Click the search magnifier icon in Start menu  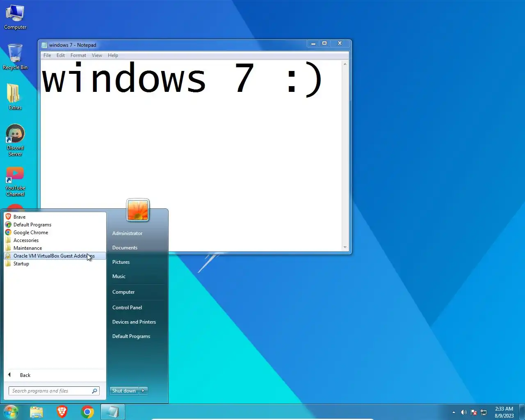pos(94,391)
